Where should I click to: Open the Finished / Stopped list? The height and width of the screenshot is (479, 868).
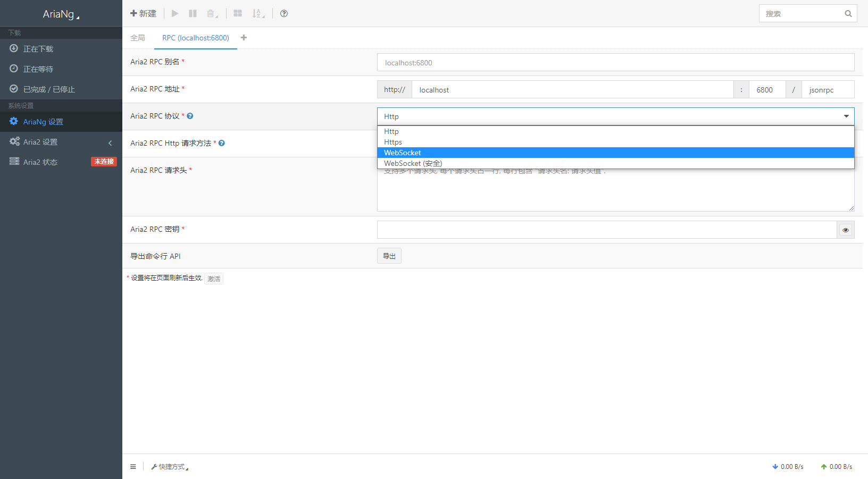tap(61, 89)
